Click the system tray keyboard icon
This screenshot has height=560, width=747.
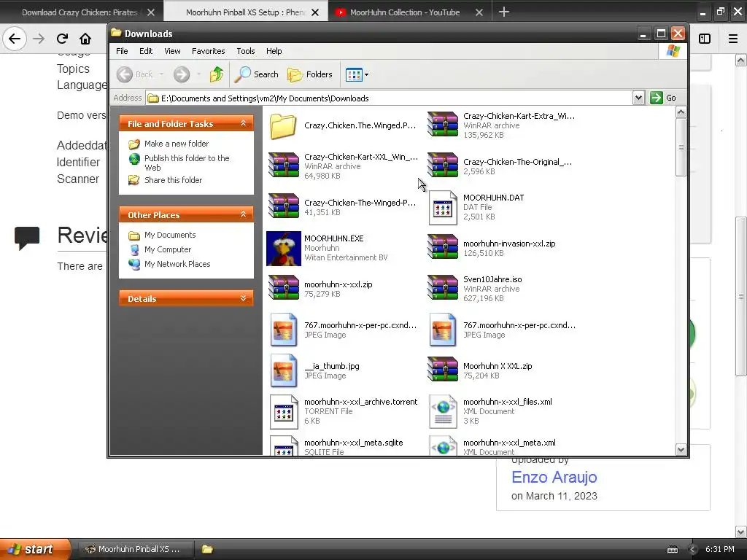pyautogui.click(x=672, y=550)
